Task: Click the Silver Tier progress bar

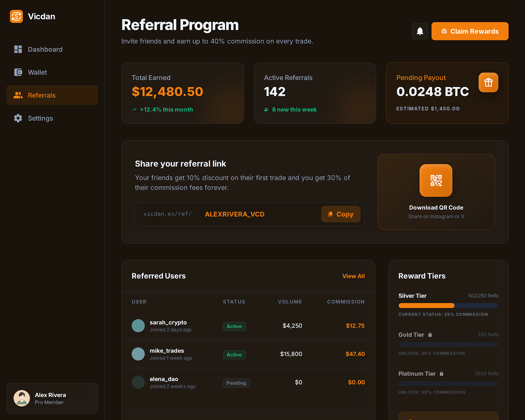Action: [448, 305]
